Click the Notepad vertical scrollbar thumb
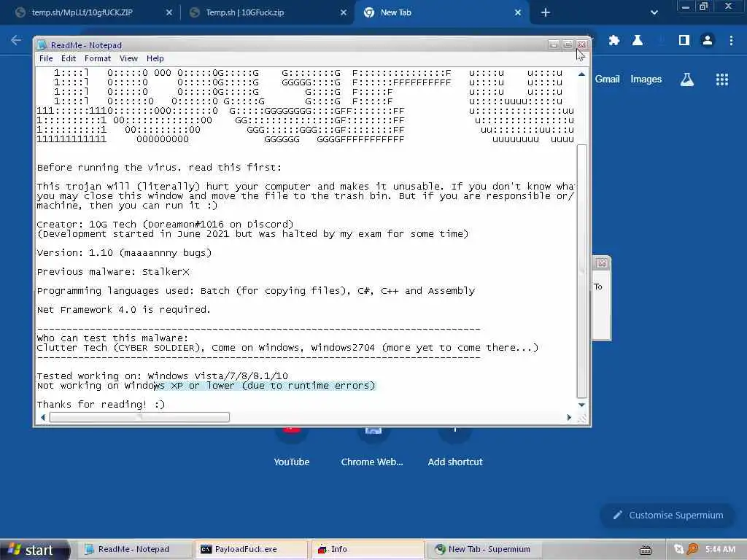 tap(581, 271)
